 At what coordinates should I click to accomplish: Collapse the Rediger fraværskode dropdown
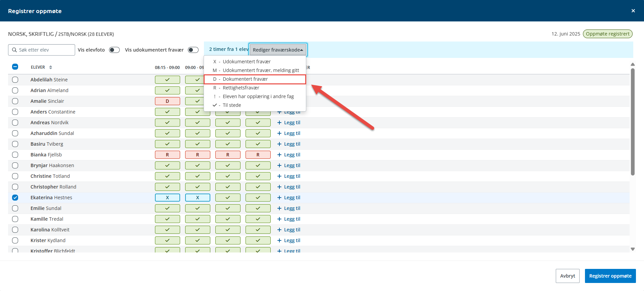(278, 50)
